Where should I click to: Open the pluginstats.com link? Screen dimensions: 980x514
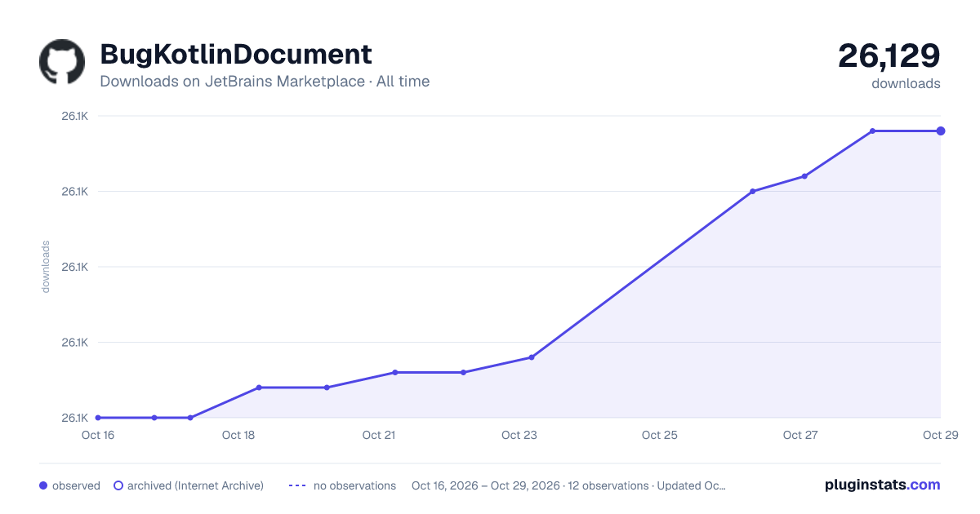883,485
